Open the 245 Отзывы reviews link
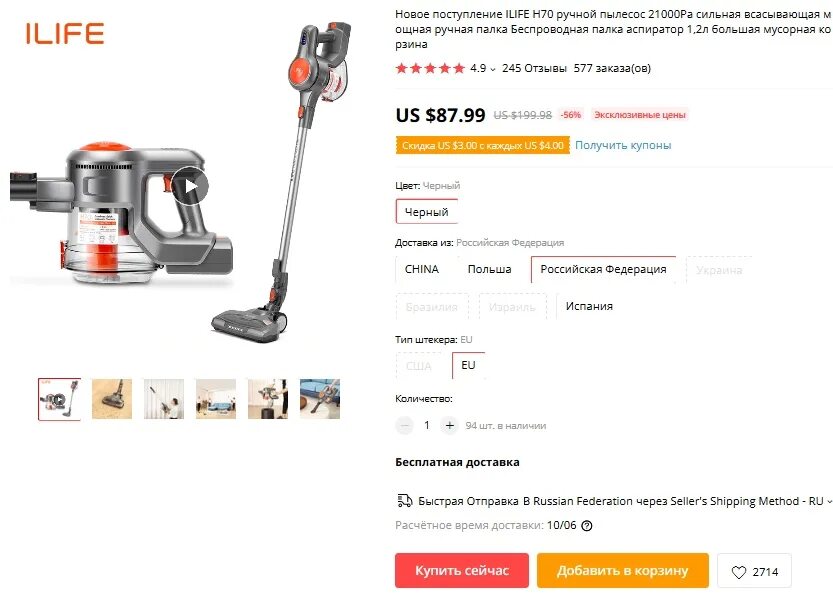Viewport: 833px width, 604px height. pyautogui.click(x=534, y=68)
